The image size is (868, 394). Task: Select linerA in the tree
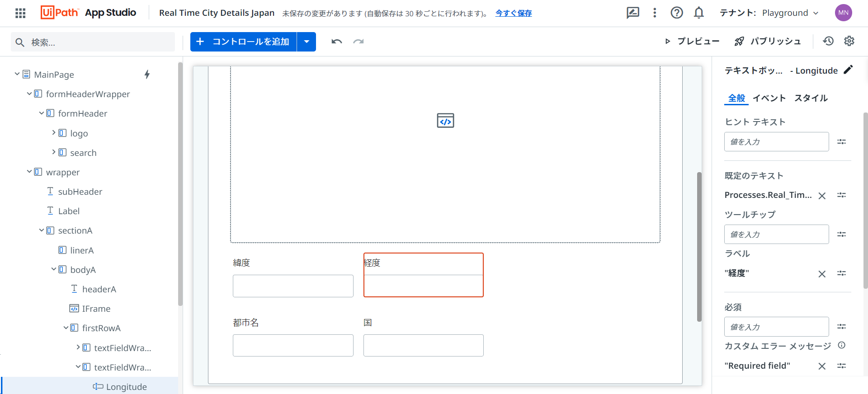[82, 250]
